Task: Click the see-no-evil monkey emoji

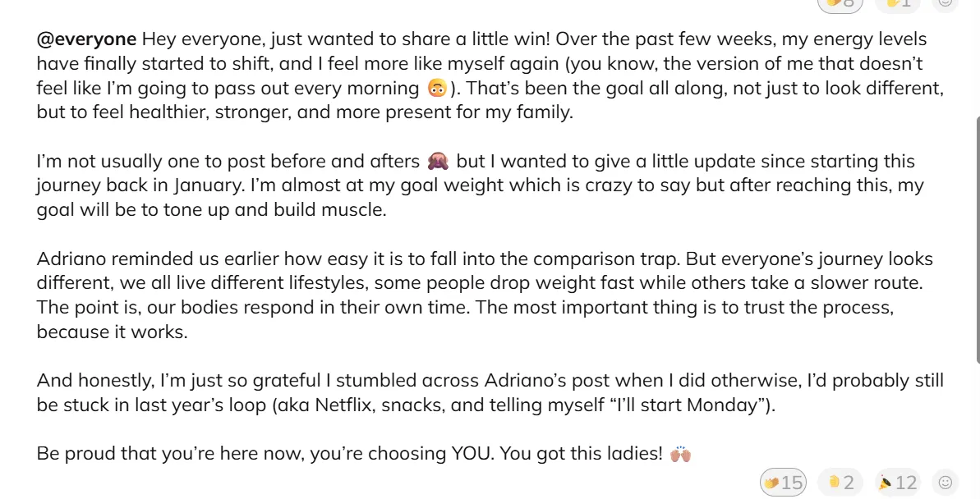Action: tap(438, 162)
